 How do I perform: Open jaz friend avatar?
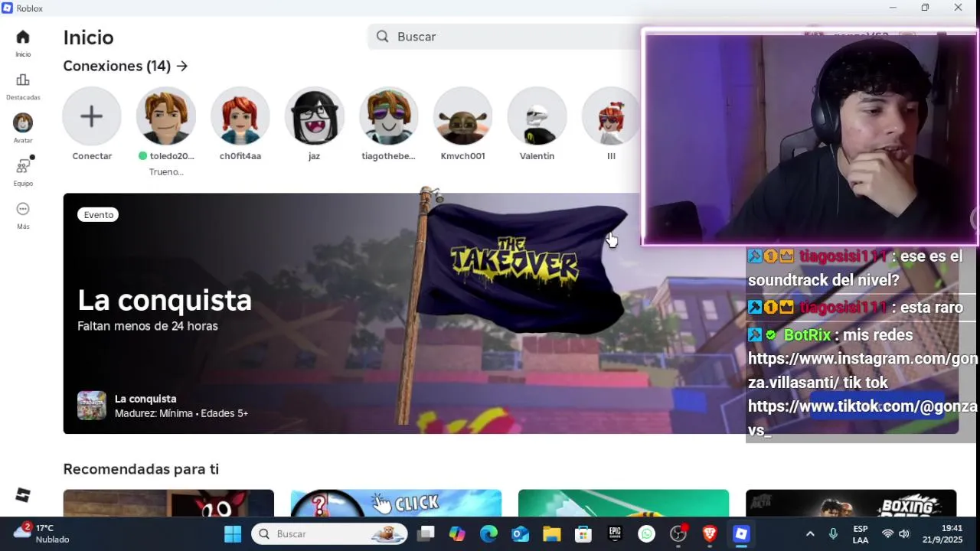(x=314, y=116)
